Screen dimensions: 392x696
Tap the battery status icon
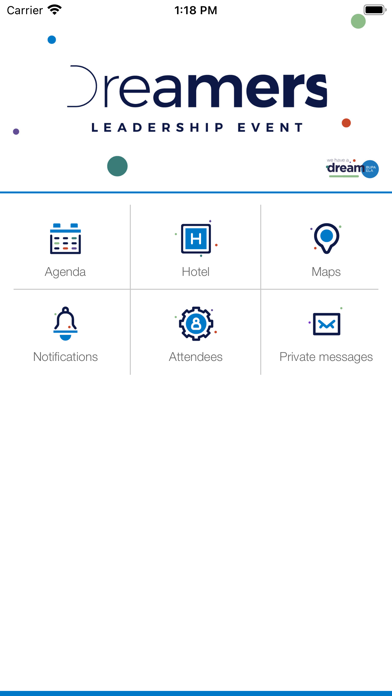[x=375, y=10]
